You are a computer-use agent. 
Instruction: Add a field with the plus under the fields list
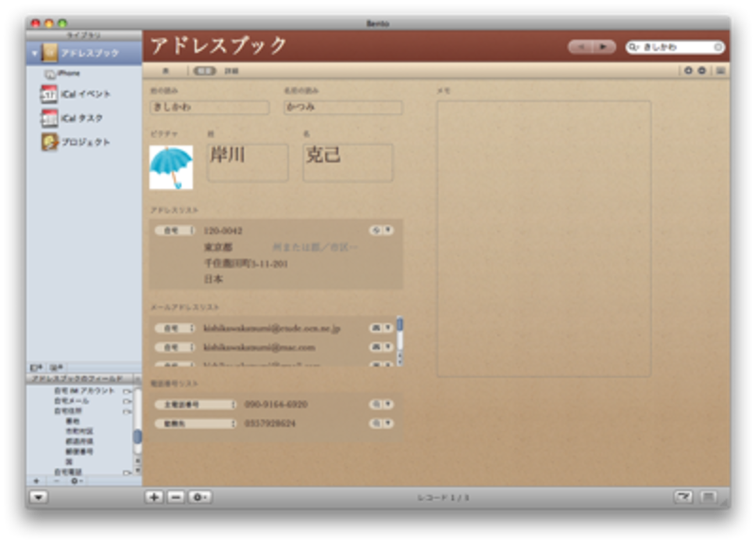click(x=37, y=481)
